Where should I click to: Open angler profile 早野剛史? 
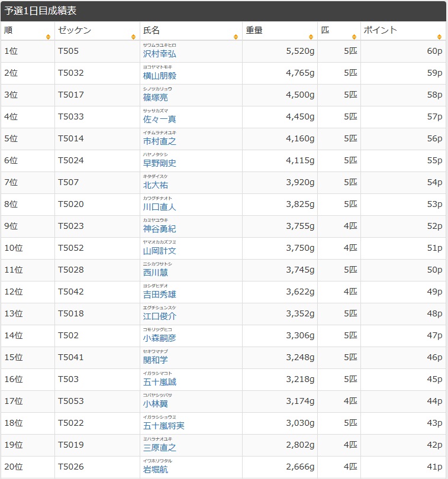point(160,163)
